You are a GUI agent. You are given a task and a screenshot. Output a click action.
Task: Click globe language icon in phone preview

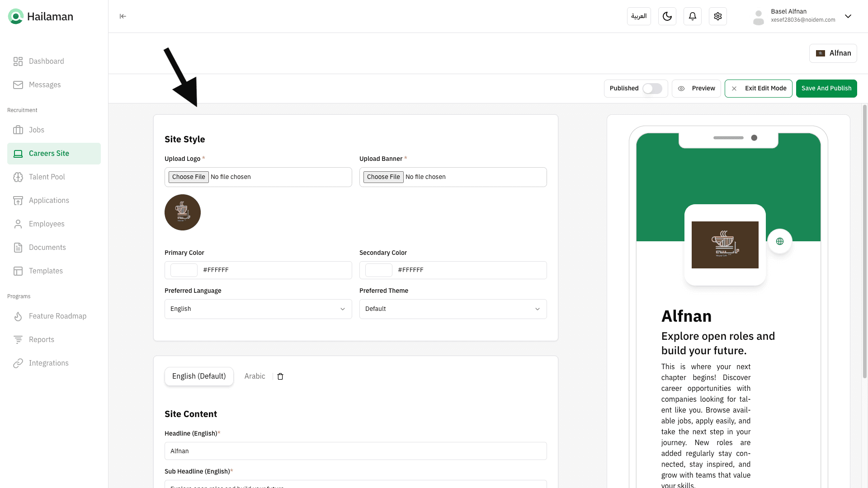point(779,241)
